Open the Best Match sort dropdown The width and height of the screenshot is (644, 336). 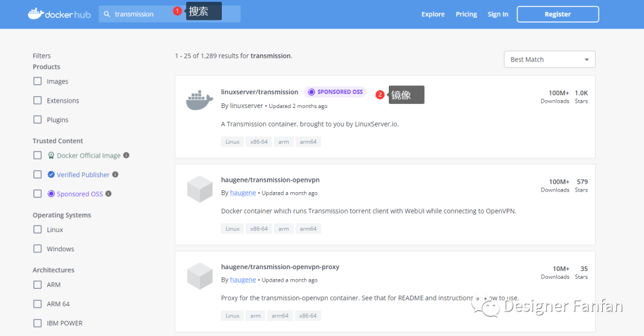tap(550, 59)
